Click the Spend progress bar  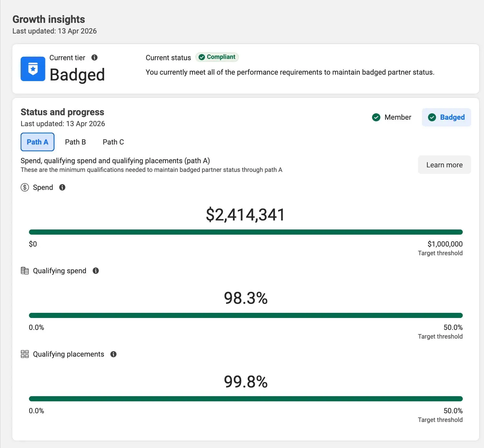click(246, 232)
